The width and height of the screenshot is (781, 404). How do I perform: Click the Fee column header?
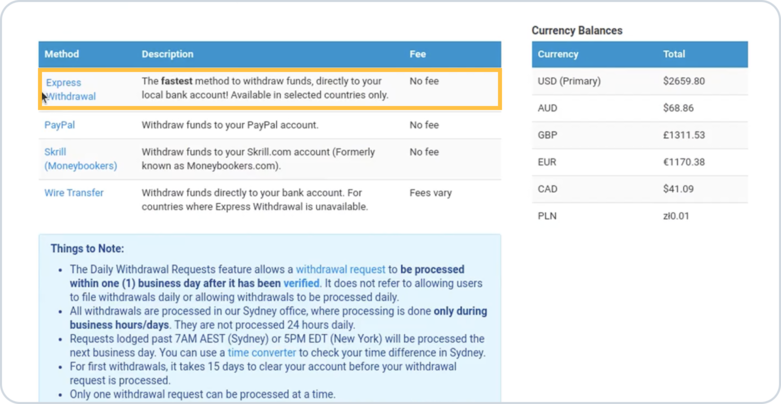click(x=417, y=54)
